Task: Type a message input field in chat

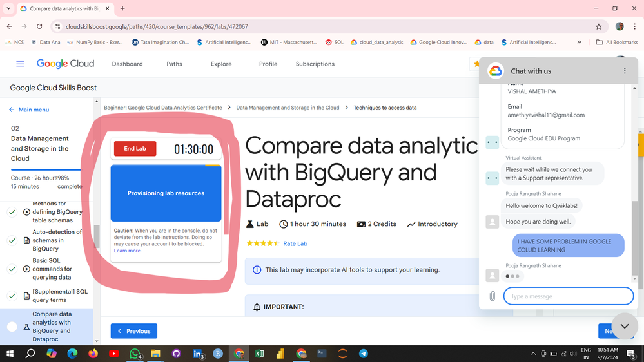Action: [x=569, y=296]
